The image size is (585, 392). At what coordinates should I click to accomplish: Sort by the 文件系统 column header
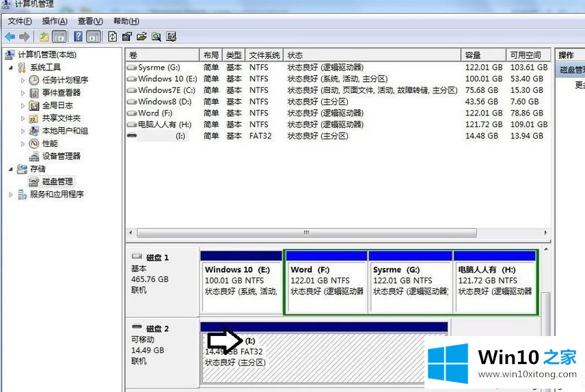click(x=264, y=55)
